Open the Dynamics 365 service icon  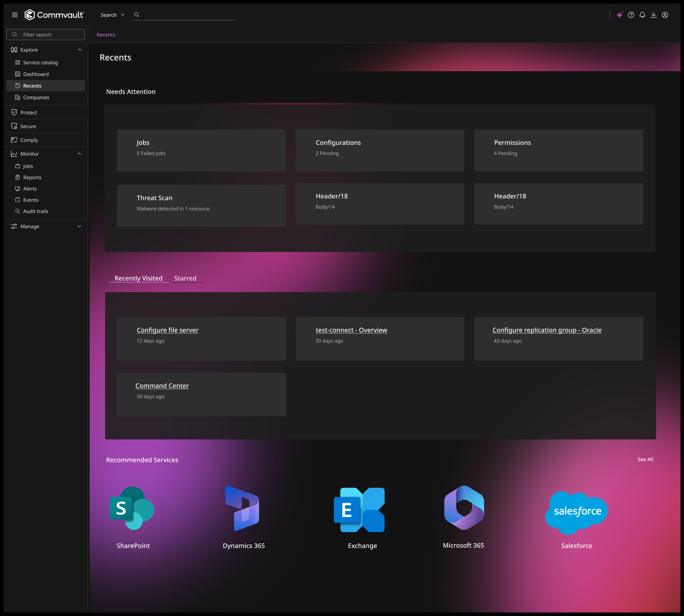click(x=242, y=508)
